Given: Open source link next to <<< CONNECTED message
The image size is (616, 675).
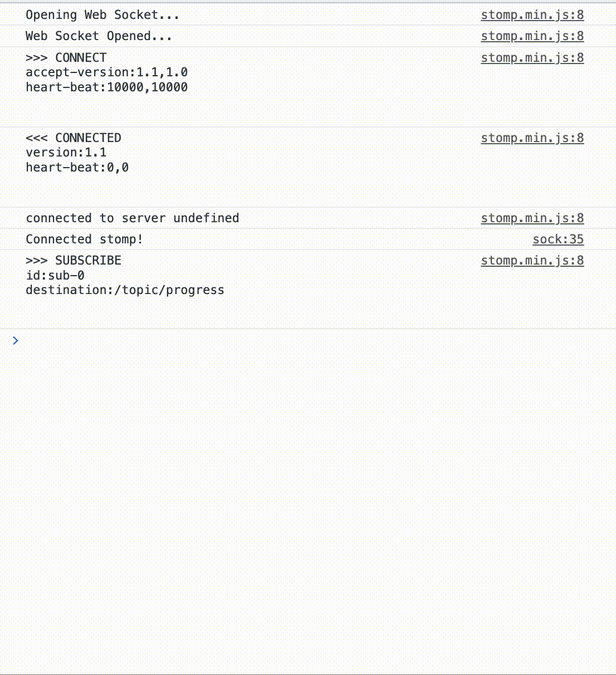Looking at the screenshot, I should 532,138.
